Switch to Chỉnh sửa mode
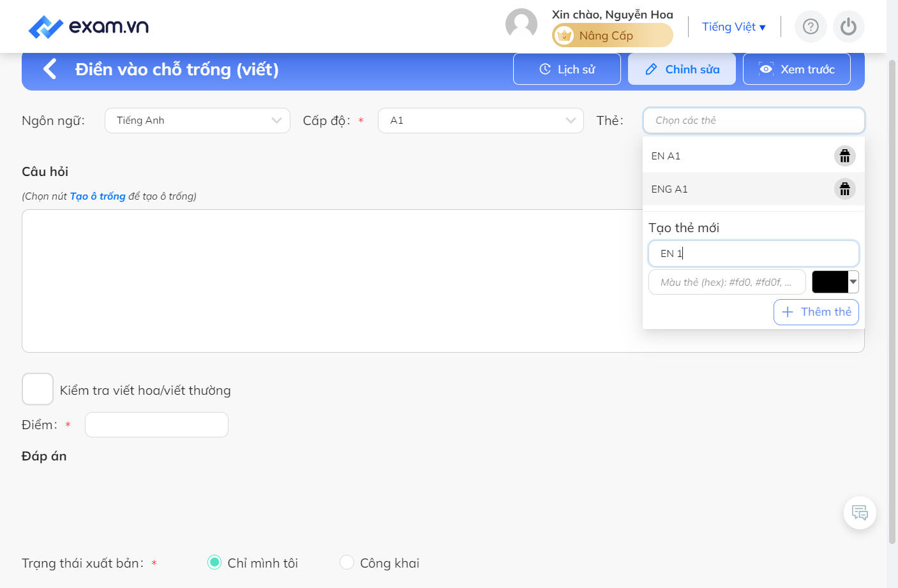 pyautogui.click(x=682, y=69)
